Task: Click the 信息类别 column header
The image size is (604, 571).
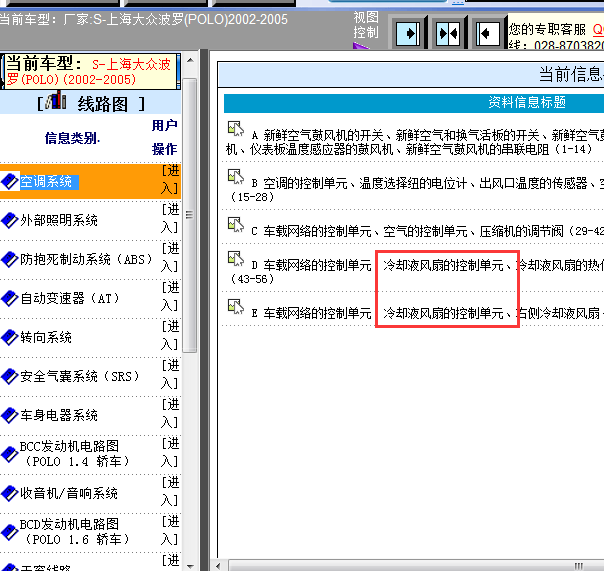Action: tap(72, 138)
